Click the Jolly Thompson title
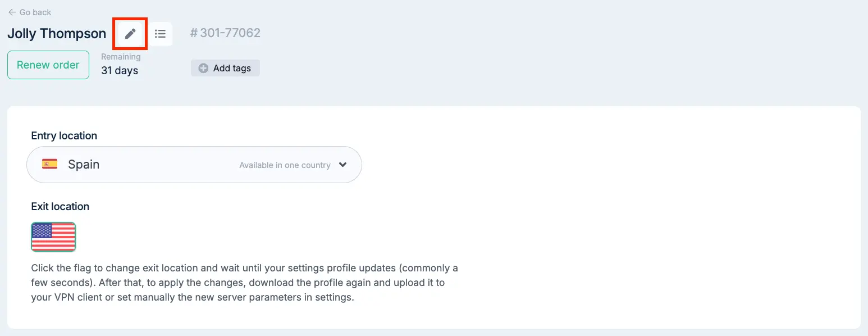The width and height of the screenshot is (868, 336). click(57, 34)
